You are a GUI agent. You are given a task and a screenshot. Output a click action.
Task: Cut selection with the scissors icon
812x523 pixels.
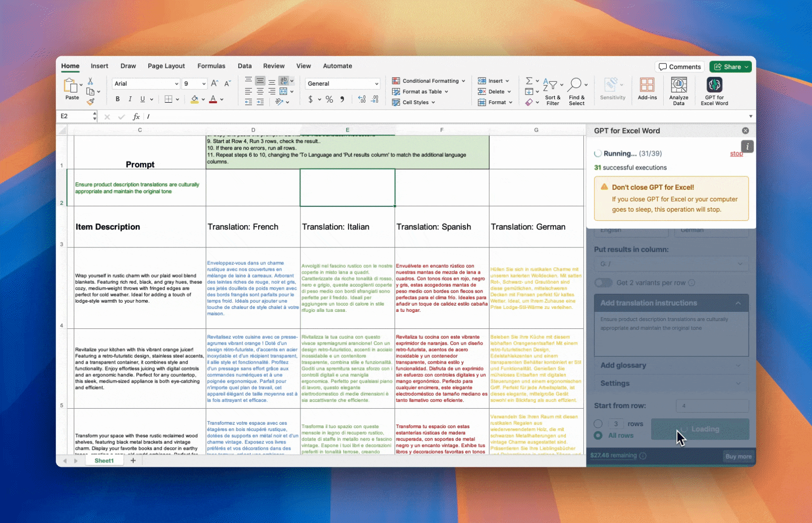pos(90,81)
